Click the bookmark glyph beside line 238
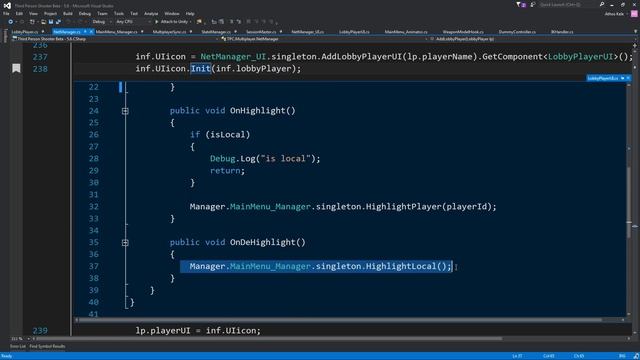Image resolution: width=640 pixels, height=360 pixels. (16, 68)
